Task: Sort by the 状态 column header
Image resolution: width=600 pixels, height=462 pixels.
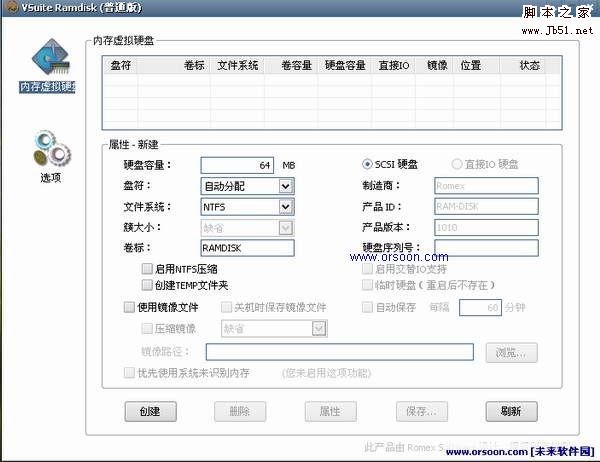Action: coord(523,65)
